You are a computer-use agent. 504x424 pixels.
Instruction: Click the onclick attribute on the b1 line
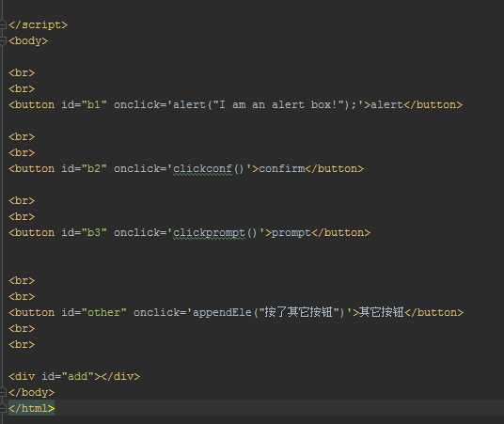[x=140, y=104]
